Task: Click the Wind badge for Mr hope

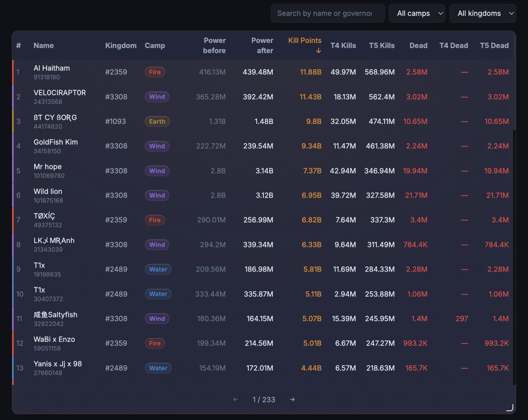Action: [x=157, y=171]
